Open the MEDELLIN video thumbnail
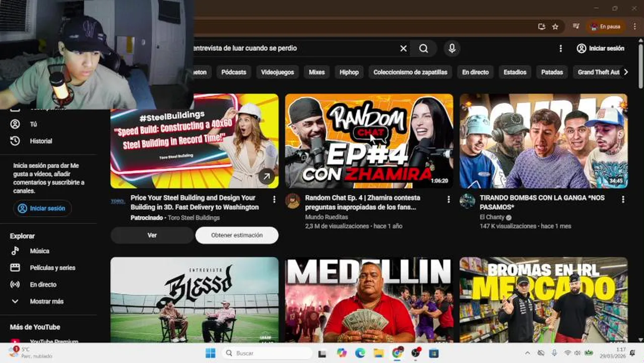 tap(369, 300)
